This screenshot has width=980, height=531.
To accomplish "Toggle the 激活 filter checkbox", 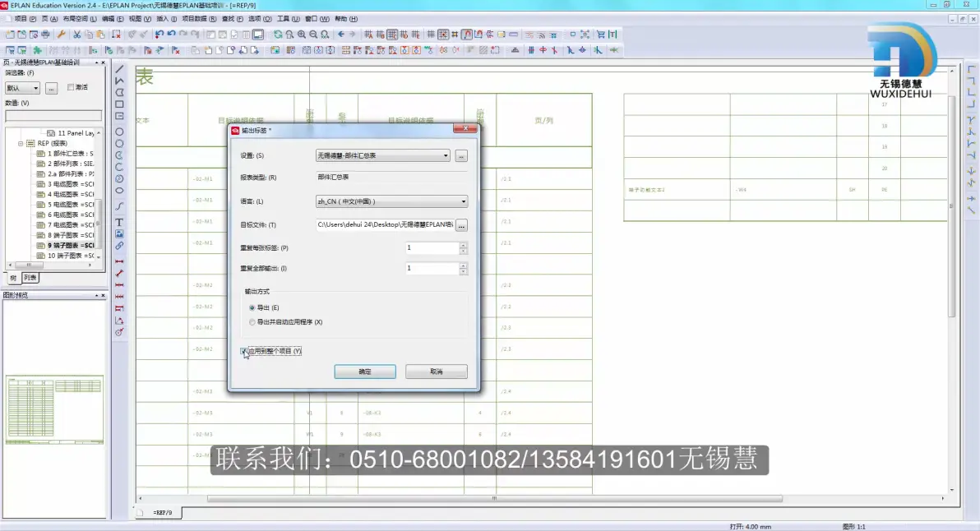I will click(x=71, y=87).
